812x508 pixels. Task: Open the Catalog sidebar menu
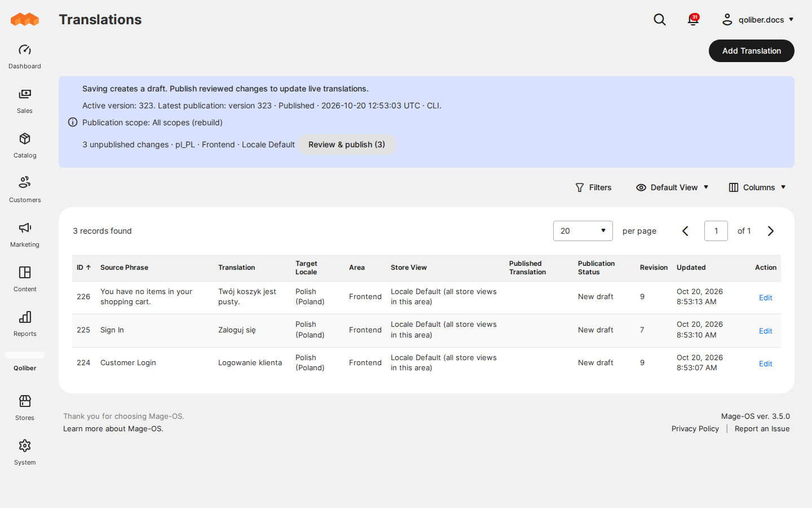25,146
